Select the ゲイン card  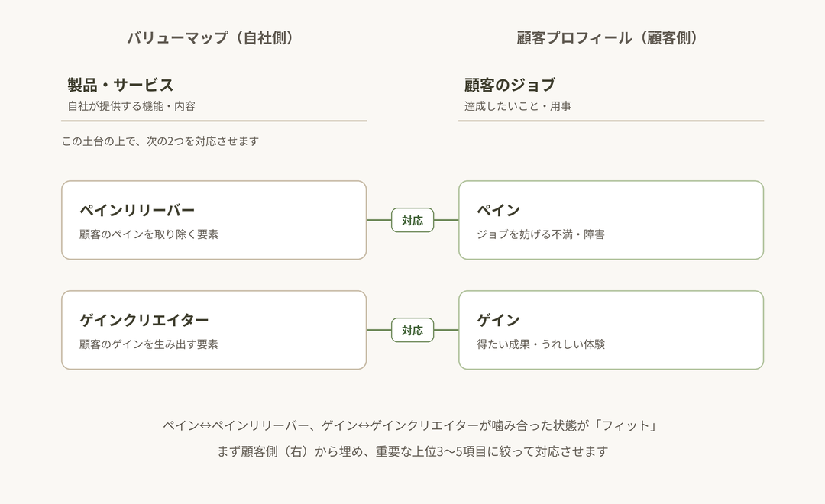(x=611, y=330)
